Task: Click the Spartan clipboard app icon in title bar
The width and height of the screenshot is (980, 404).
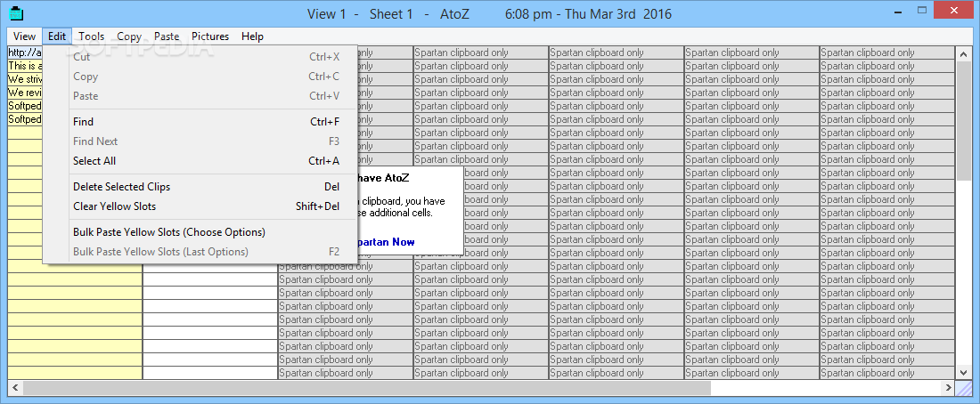Action: 16,12
